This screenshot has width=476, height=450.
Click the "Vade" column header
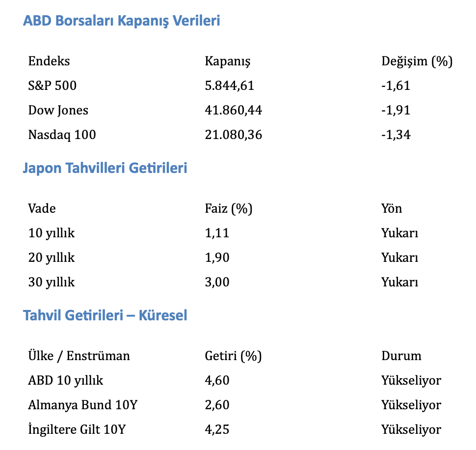tap(42, 209)
